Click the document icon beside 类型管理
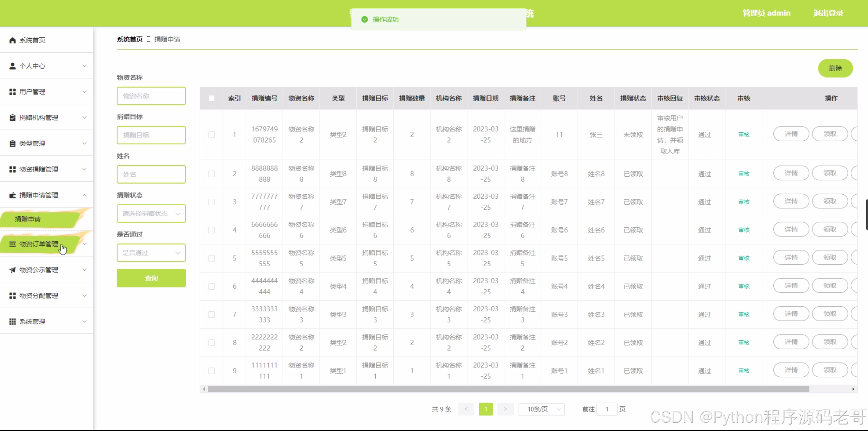868x431 pixels. tap(12, 143)
